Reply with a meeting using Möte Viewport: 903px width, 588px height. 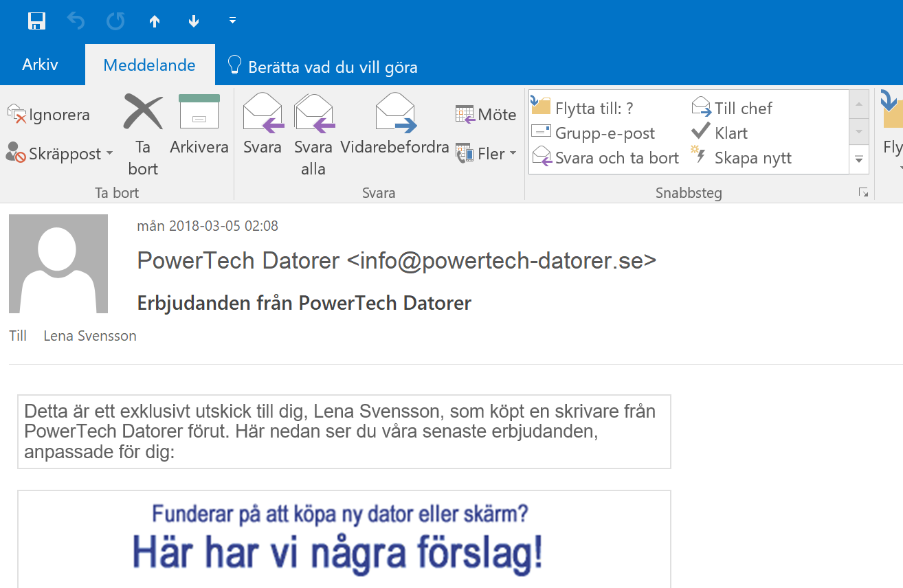(486, 114)
